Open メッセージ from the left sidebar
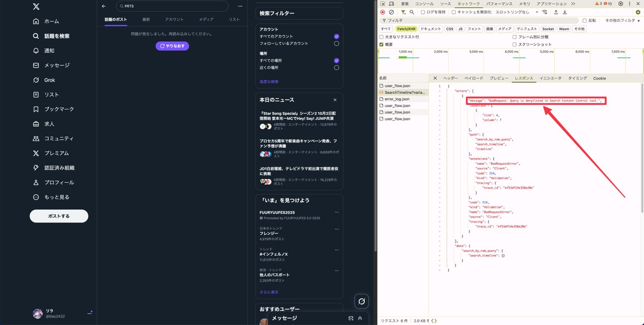Image resolution: width=644 pixels, height=325 pixels. 52,65
